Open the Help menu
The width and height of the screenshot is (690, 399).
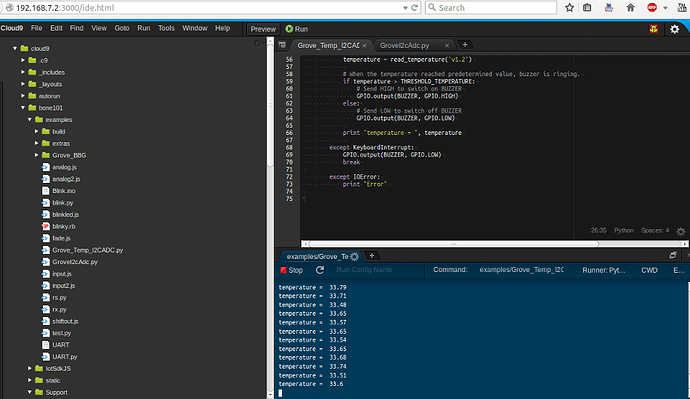(223, 28)
